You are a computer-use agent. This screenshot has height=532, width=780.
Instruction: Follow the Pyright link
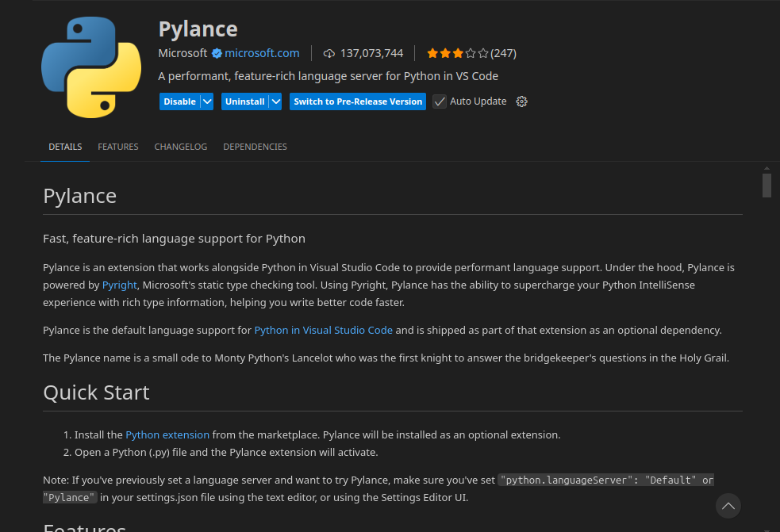pyautogui.click(x=120, y=285)
